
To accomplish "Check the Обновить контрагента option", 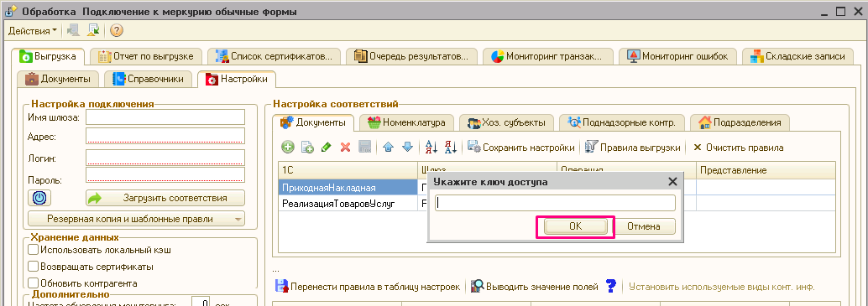I will [x=34, y=283].
